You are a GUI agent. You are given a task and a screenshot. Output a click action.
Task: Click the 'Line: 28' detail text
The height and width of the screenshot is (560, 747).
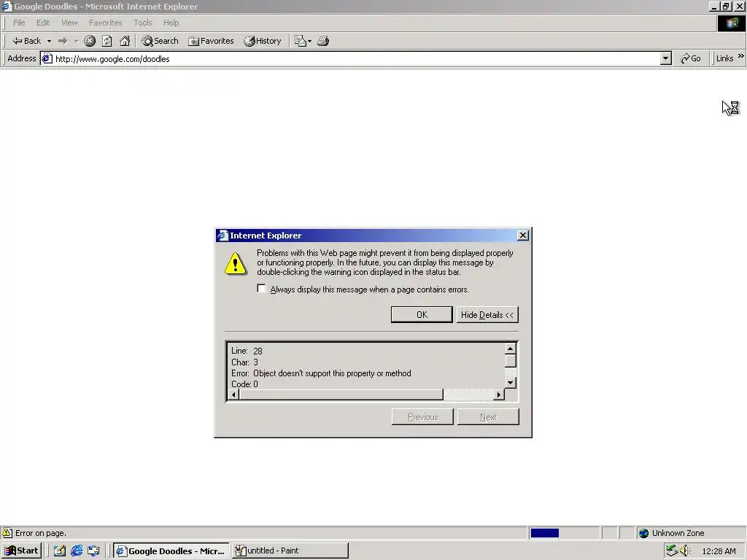247,351
